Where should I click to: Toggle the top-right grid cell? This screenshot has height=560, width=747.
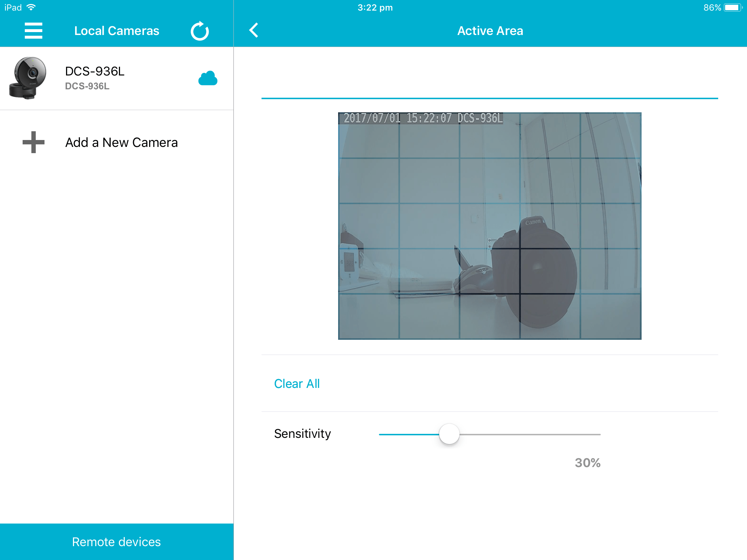610,136
